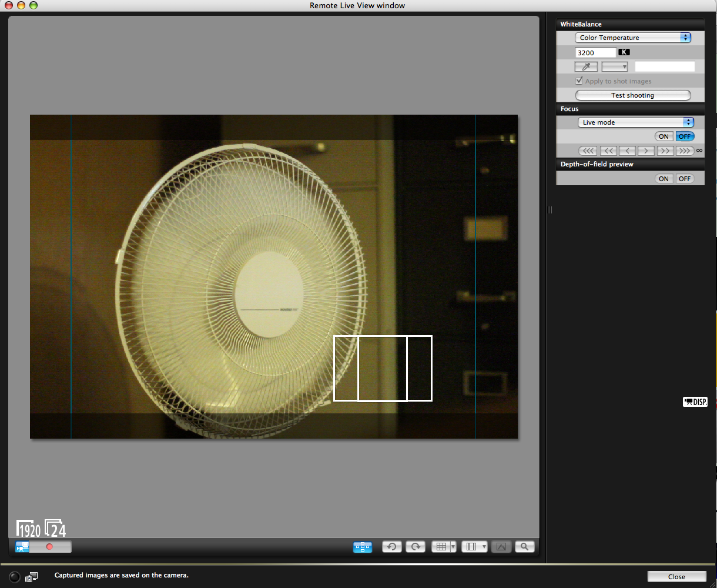The width and height of the screenshot is (717, 588).
Task: Click the blank white field beside eyedropper dropdown
Action: (665, 67)
